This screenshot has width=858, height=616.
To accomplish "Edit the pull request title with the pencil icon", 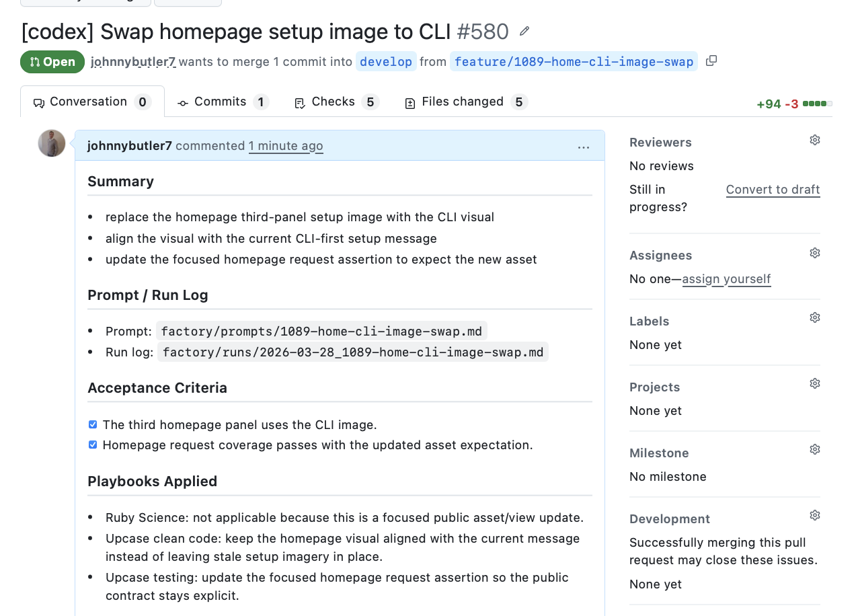I will 524,31.
